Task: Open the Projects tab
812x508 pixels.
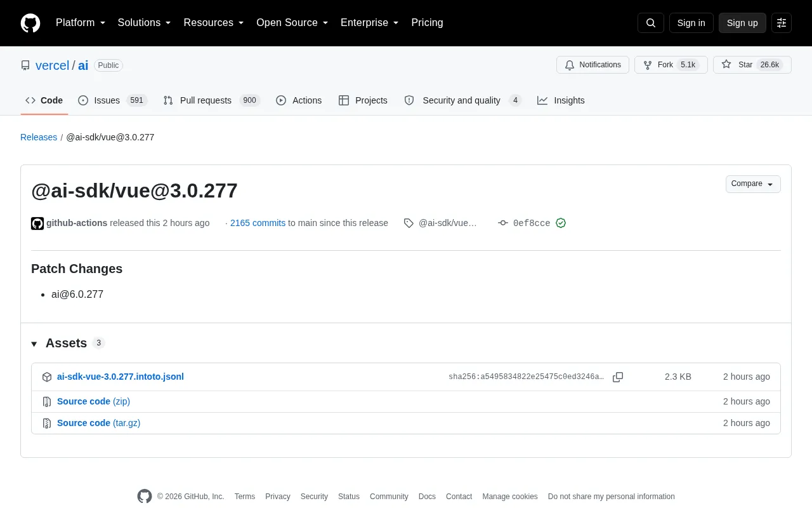Action: [363, 100]
